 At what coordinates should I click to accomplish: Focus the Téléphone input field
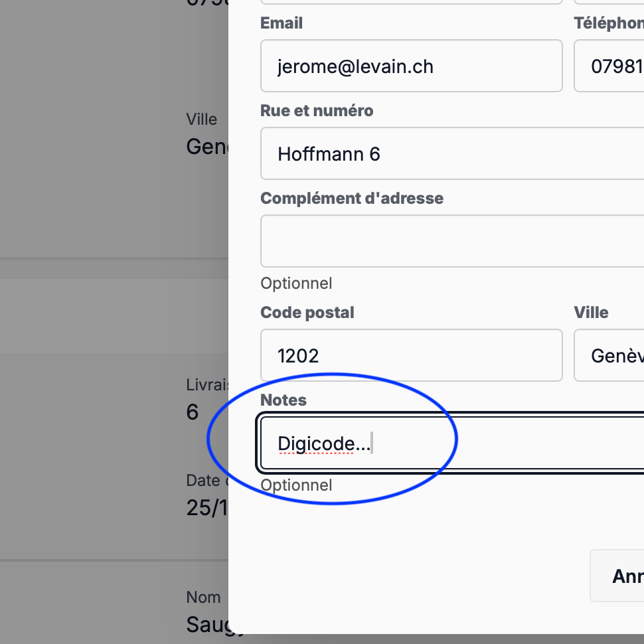coord(609,66)
